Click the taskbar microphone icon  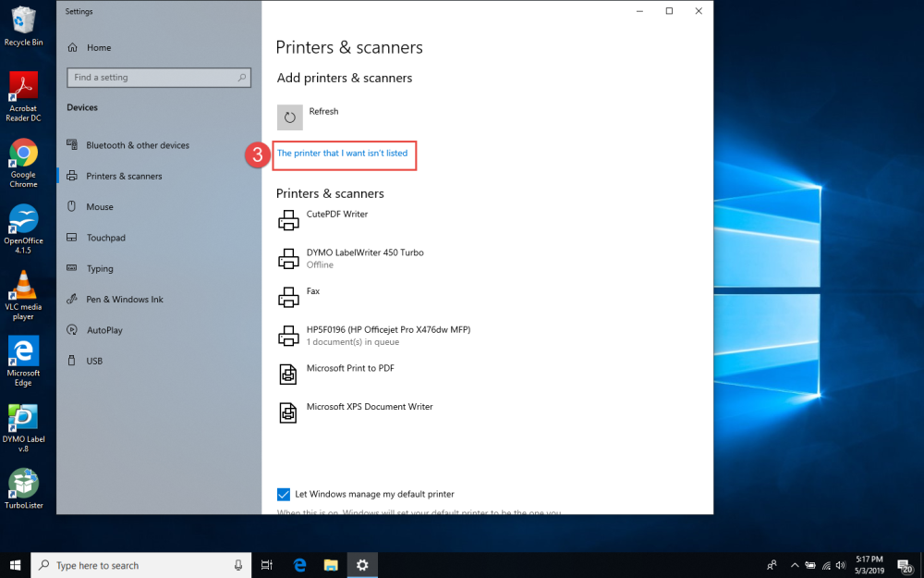[238, 565]
